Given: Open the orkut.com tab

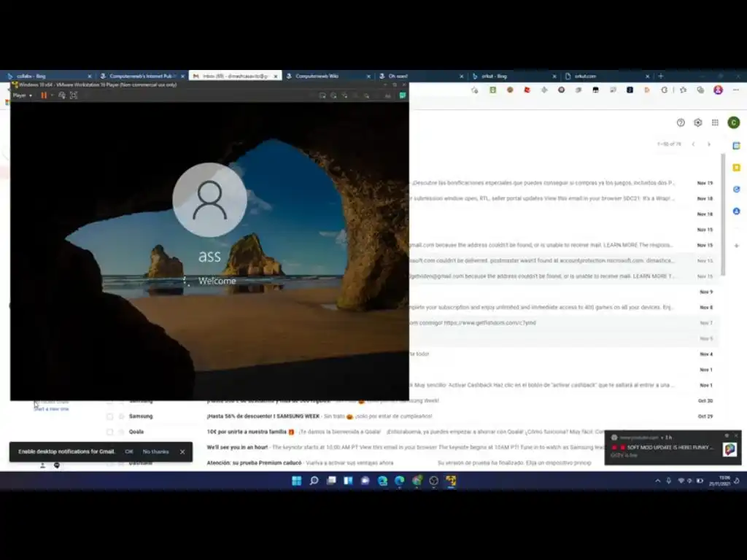Looking at the screenshot, I should point(606,76).
